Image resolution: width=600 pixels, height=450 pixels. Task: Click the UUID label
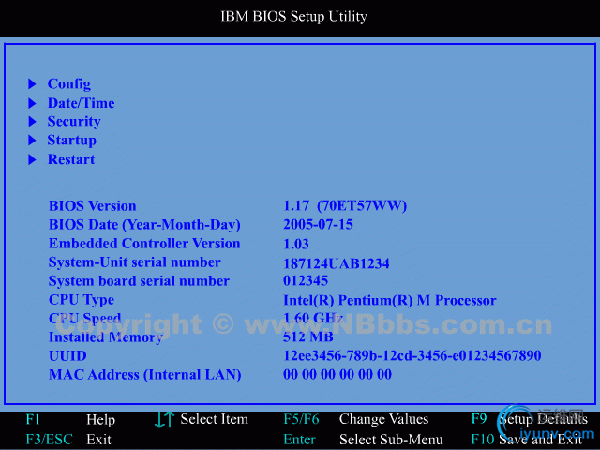pos(68,356)
